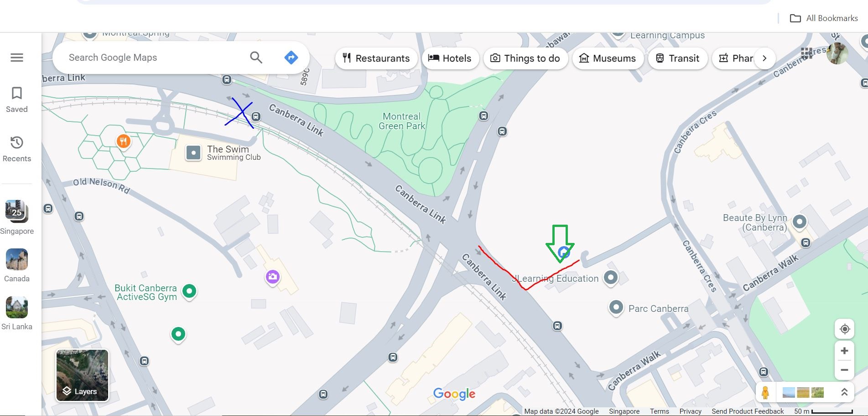Filter map by Restaurants

coord(376,58)
